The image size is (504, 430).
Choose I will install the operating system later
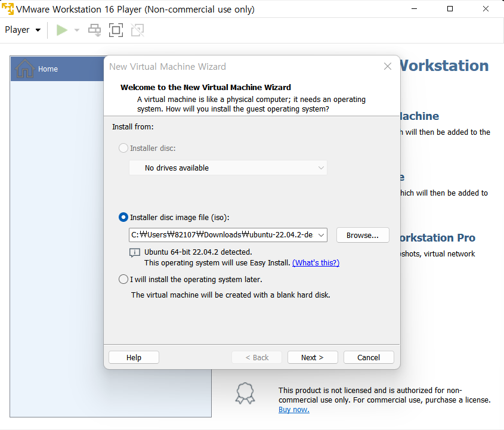coord(123,279)
